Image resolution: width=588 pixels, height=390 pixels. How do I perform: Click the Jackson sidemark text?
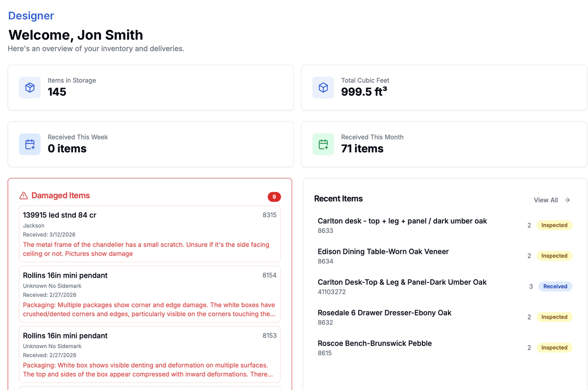pos(34,226)
